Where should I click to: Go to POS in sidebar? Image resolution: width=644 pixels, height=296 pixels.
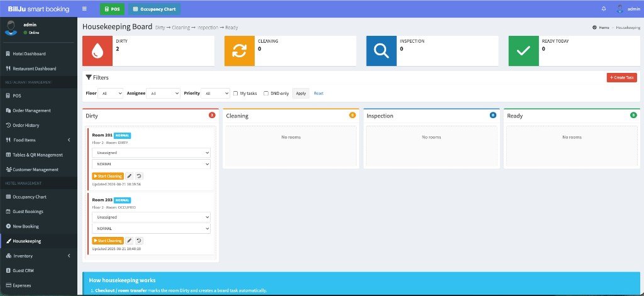[38, 96]
